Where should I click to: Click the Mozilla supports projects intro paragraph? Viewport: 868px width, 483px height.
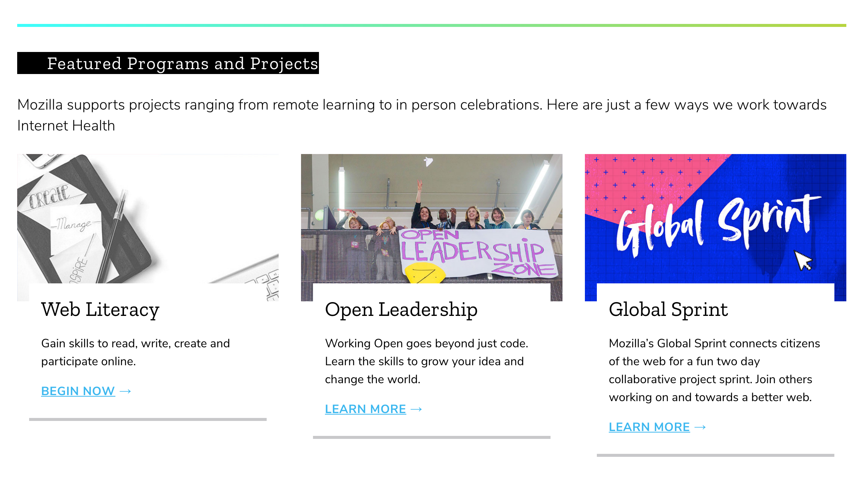[x=422, y=115]
